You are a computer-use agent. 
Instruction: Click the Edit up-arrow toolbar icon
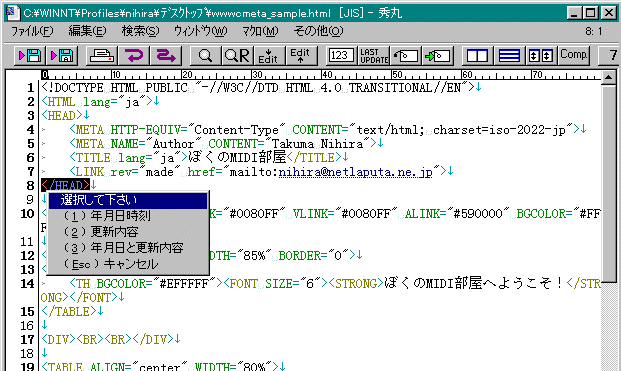tap(301, 55)
